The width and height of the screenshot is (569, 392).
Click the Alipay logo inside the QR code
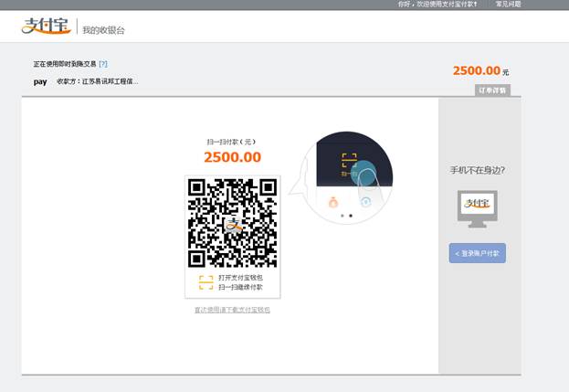pos(233,223)
